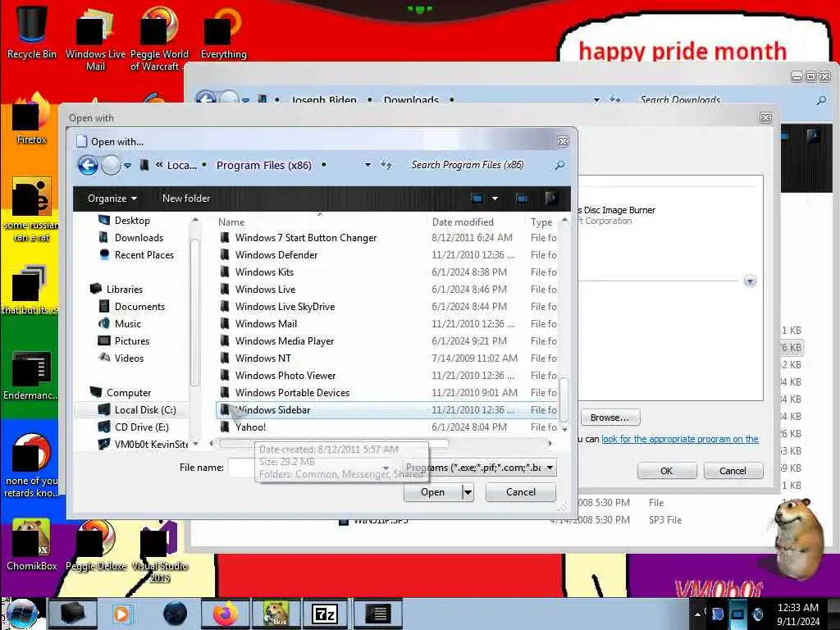Click Cancel in the Open with dialog

coord(733,470)
